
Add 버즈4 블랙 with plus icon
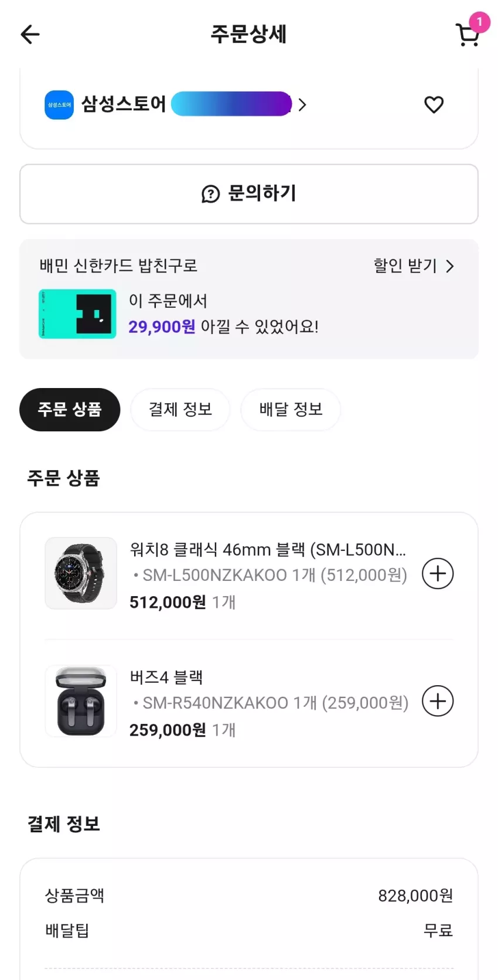tap(438, 701)
